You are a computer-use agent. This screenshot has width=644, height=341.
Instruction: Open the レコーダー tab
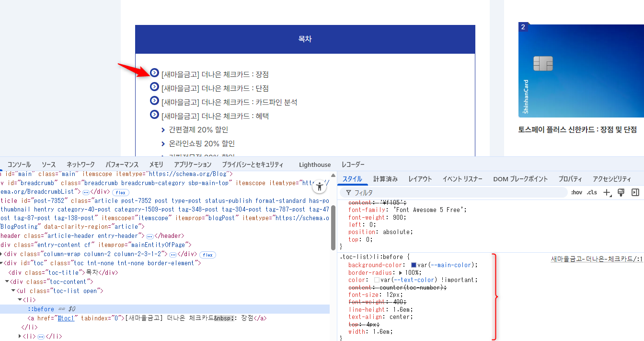(x=353, y=165)
